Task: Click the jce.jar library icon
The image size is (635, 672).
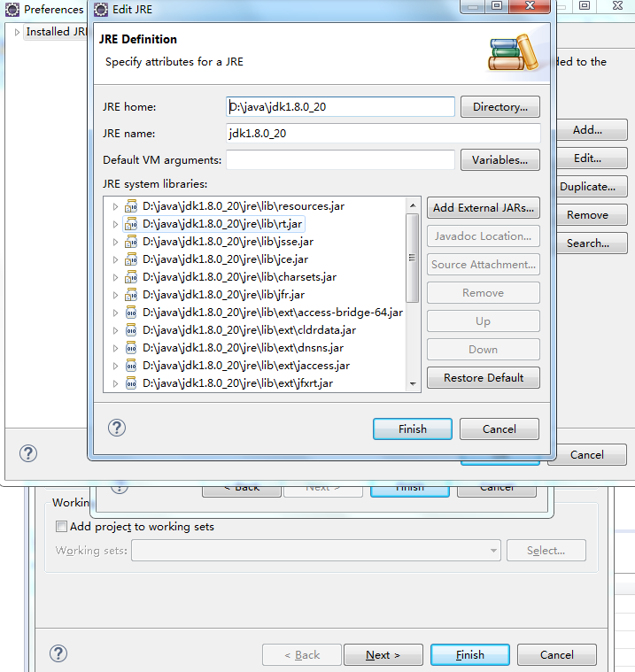Action: pos(131,259)
